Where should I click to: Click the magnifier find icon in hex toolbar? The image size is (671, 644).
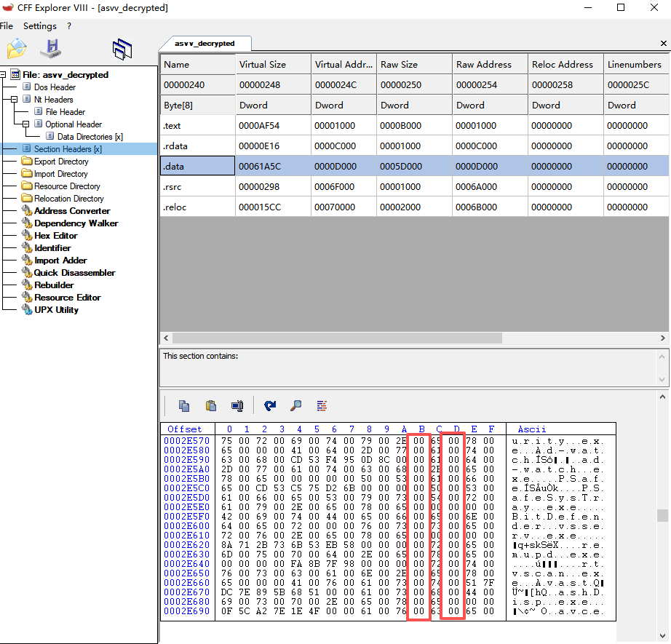click(x=295, y=405)
